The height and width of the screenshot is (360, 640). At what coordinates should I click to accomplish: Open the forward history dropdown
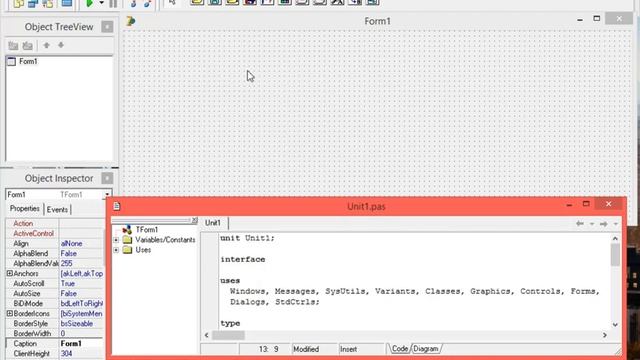(616, 224)
